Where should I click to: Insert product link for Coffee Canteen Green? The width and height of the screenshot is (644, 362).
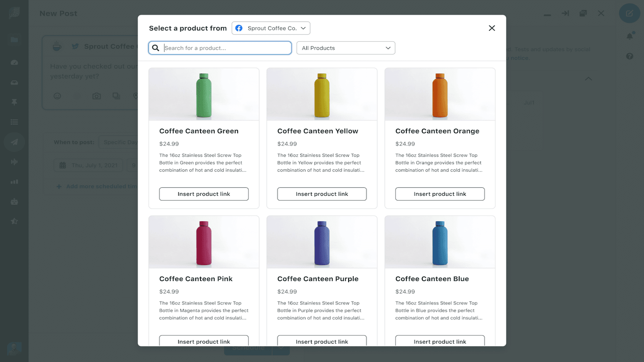[204, 194]
